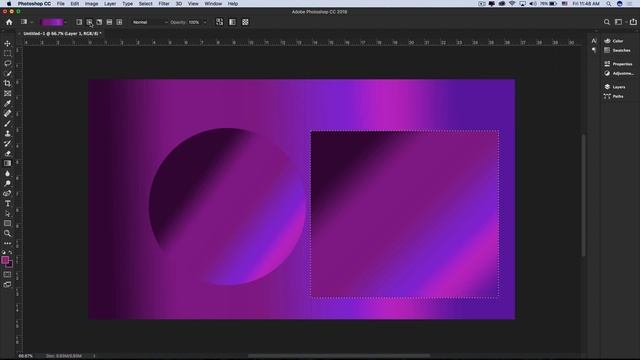Viewport: 640px width, 360px height.
Task: Select the Healing Brush tool
Action: pyautogui.click(x=7, y=113)
